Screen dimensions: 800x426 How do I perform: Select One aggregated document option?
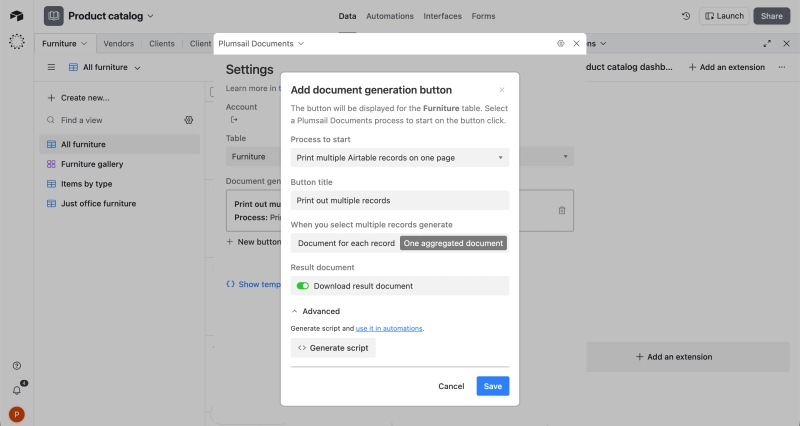click(453, 243)
